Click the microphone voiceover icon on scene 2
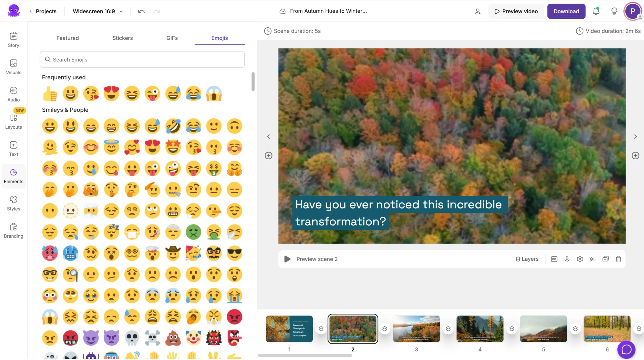This screenshot has height=360, width=644. [567, 259]
